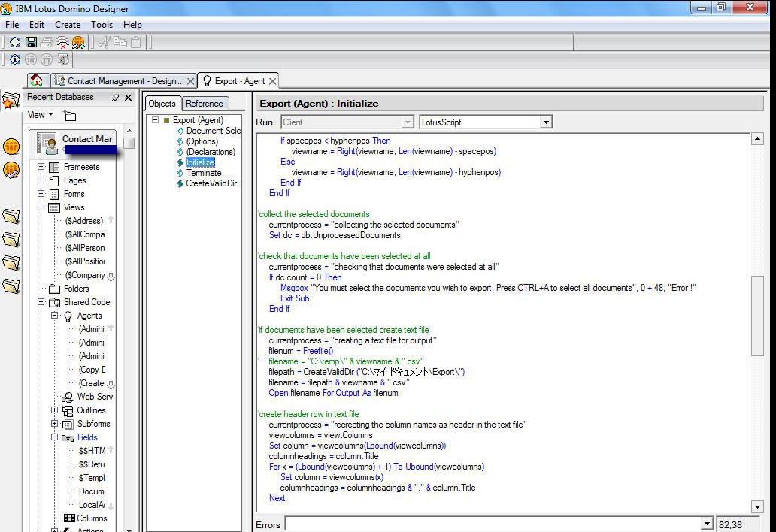The image size is (776, 532).
Task: Expand the Forms tree node
Action: tap(41, 194)
